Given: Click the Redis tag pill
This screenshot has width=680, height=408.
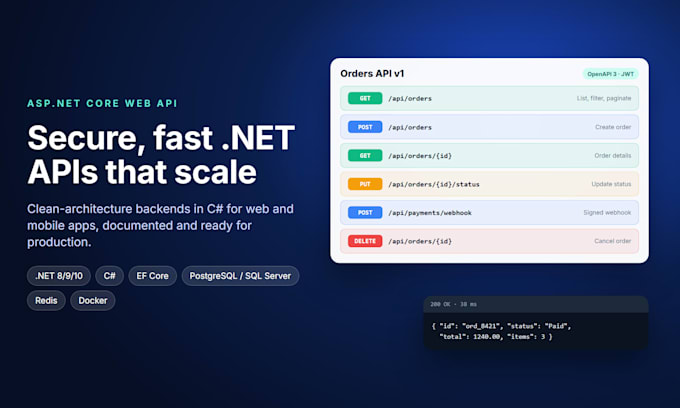Looking at the screenshot, I should (x=46, y=300).
